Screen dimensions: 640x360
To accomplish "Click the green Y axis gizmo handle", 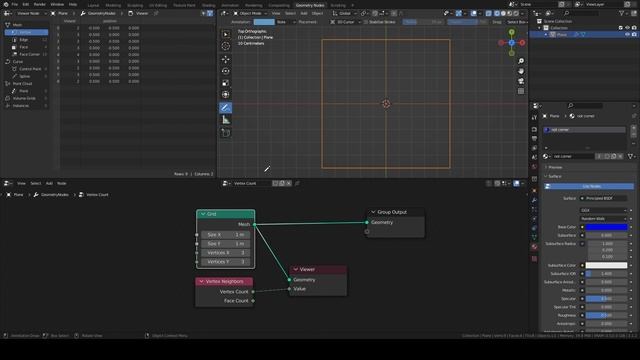I will click(x=511, y=32).
